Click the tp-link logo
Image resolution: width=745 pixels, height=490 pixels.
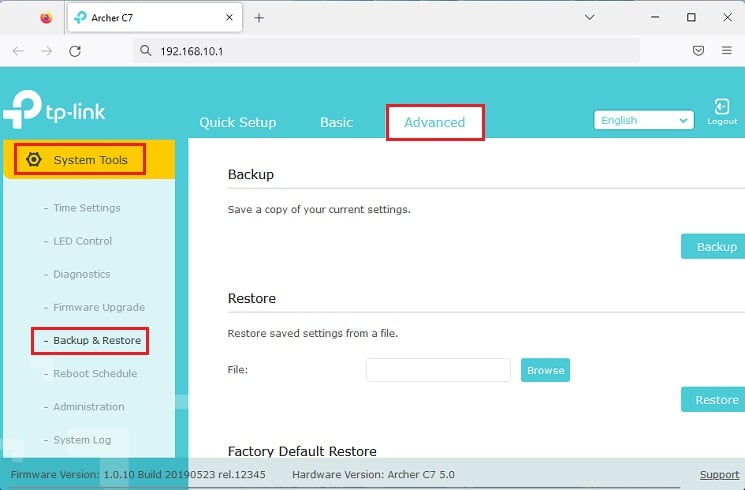(x=54, y=110)
